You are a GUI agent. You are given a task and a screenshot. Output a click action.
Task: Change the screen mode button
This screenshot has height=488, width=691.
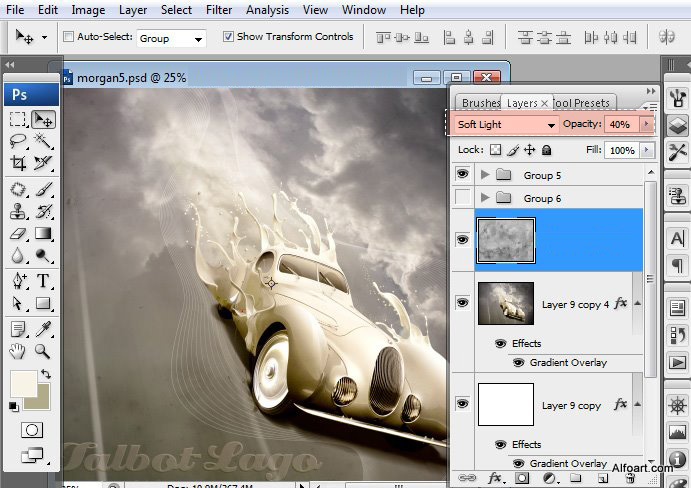tap(33, 455)
